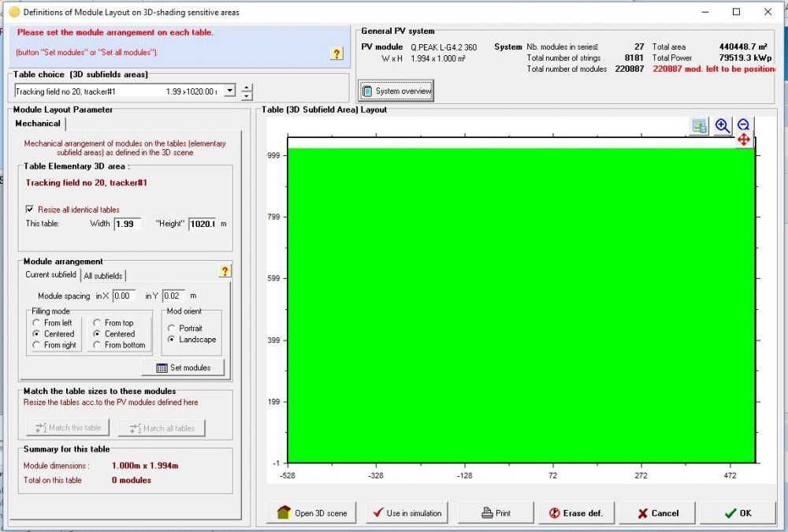Select the zoom in magnifier icon
The height and width of the screenshot is (532, 788).
coord(723,125)
